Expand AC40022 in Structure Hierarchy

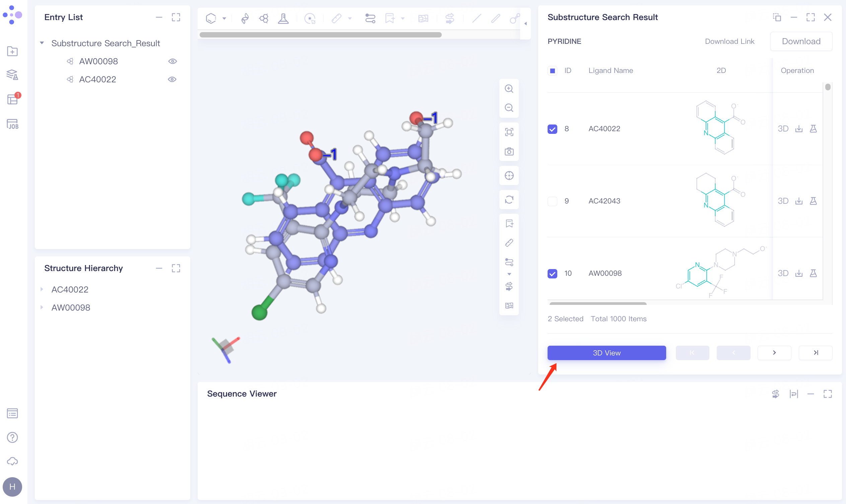[x=42, y=289]
